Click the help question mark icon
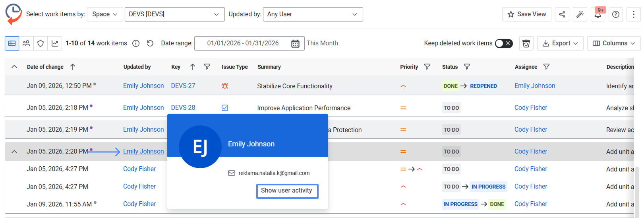This screenshot has height=218, width=644. pyautogui.click(x=615, y=14)
